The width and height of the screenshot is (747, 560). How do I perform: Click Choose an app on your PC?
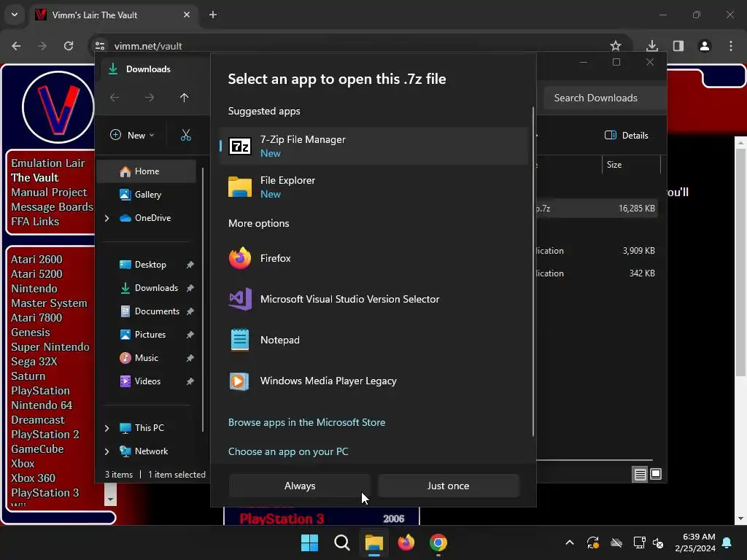click(288, 451)
